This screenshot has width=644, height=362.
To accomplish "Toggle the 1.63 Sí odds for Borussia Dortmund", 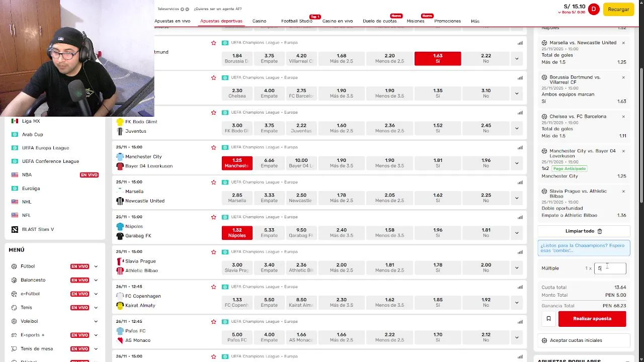I will pos(438,58).
